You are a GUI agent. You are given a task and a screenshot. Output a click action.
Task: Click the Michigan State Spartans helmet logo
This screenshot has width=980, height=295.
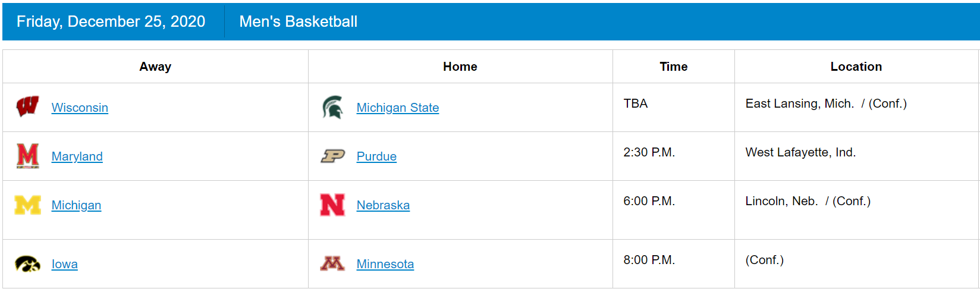coord(332,107)
